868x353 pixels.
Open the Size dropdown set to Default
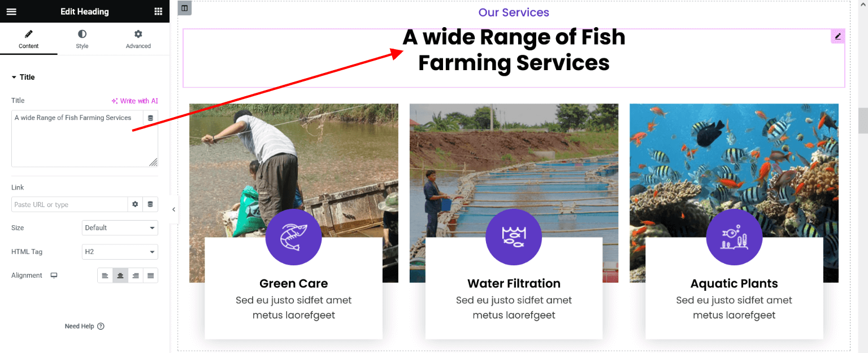[120, 228]
